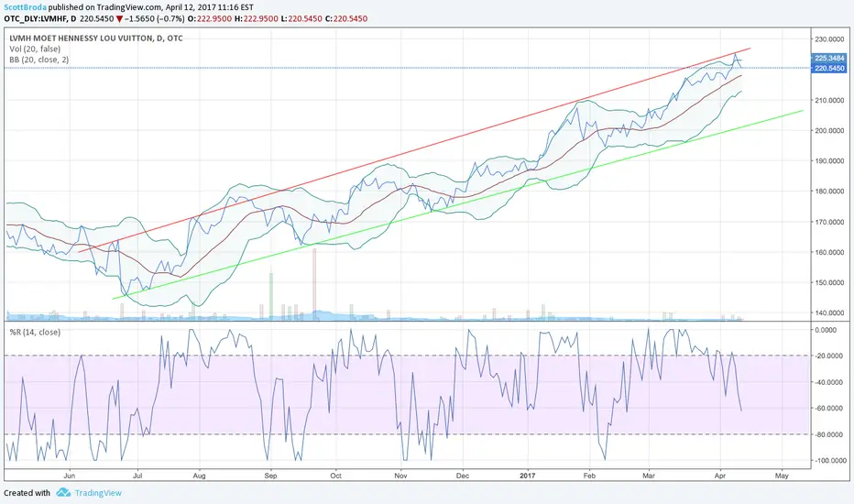The image size is (854, 504).
Task: Click the Dec label on the time axis
Action: tap(463, 476)
